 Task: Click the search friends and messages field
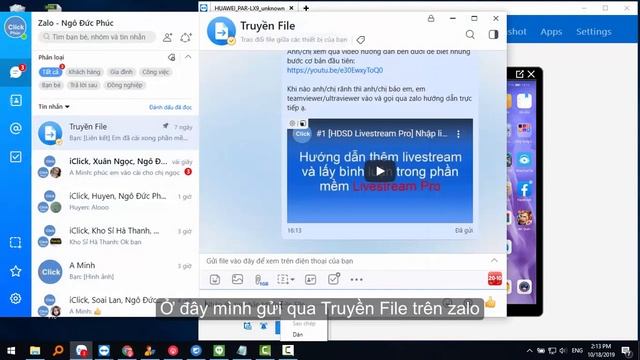click(98, 37)
